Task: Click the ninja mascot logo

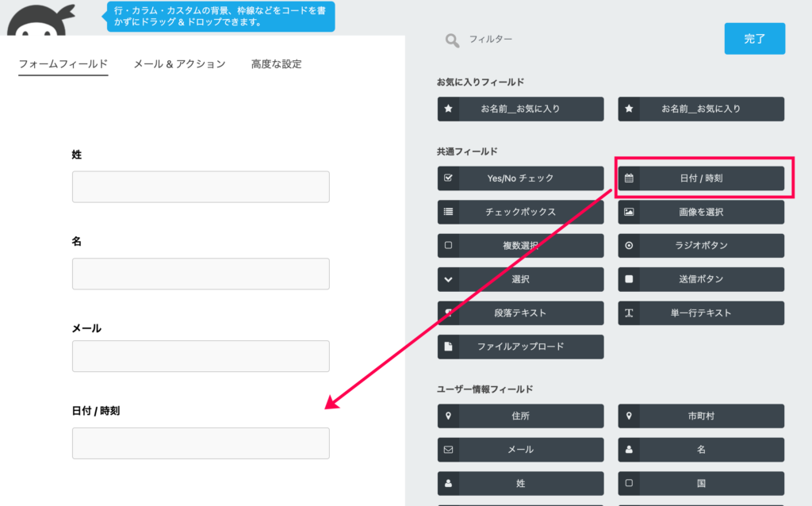Action: (x=40, y=19)
